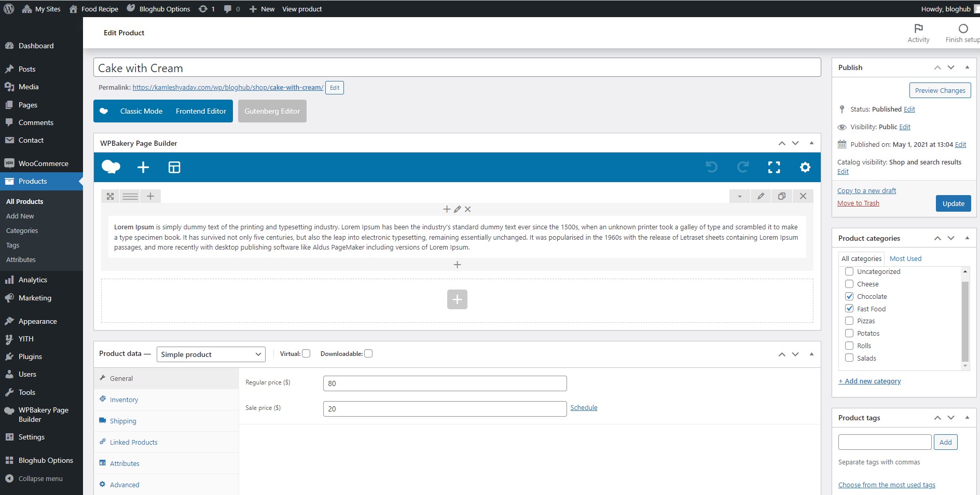Image resolution: width=980 pixels, height=495 pixels.
Task: Clone this row icon
Action: 782,196
